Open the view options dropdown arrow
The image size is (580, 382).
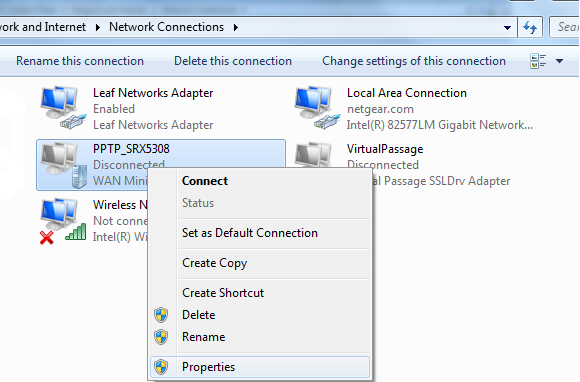coord(560,61)
